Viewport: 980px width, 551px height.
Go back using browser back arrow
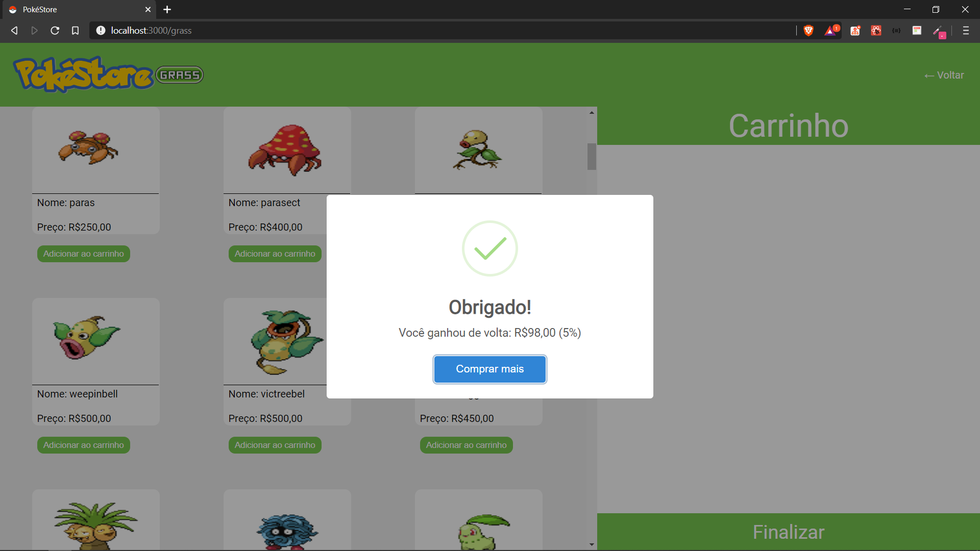pos(14,31)
